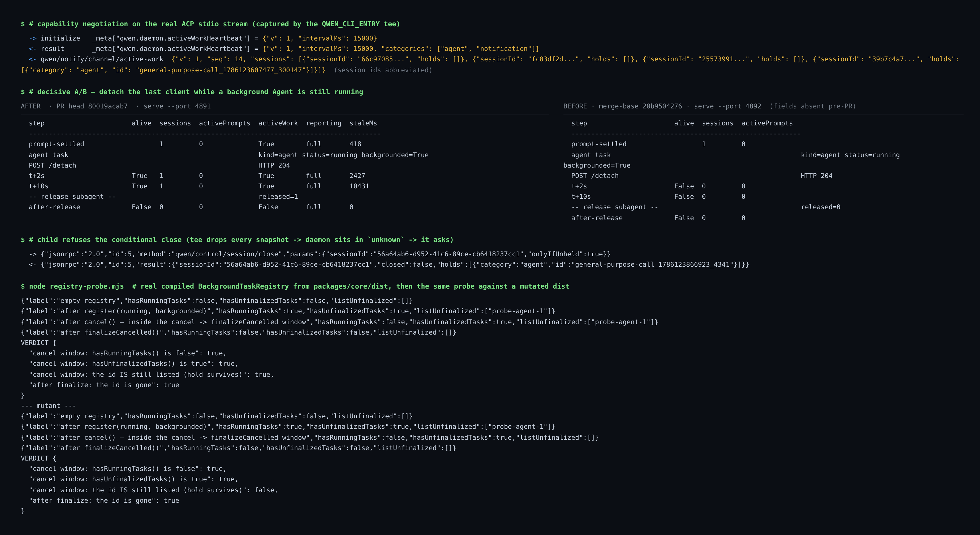Click the first 'empty registry' JSON output line
Image resolution: width=980 pixels, height=535 pixels.
[217, 301]
